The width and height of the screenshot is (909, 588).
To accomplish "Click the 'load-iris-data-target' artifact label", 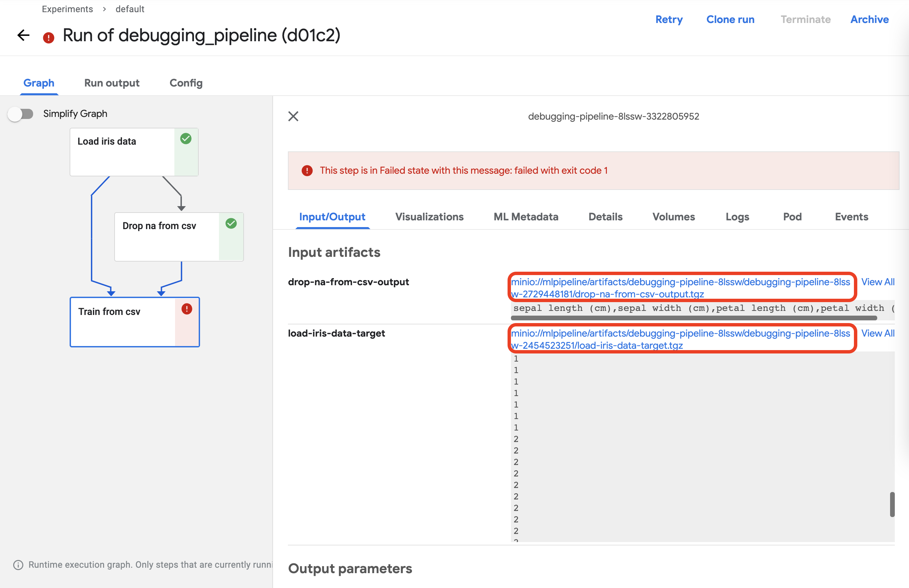I will pyautogui.click(x=336, y=333).
